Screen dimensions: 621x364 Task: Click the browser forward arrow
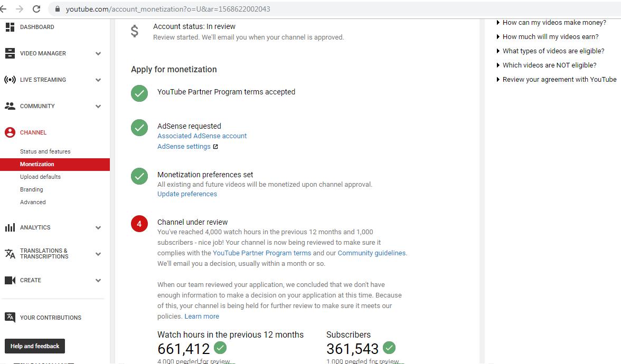[20, 8]
